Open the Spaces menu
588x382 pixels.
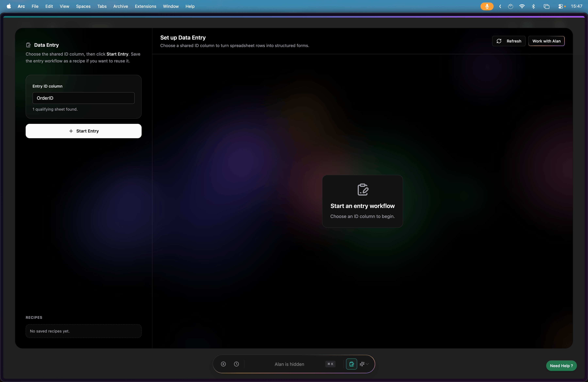coord(83,6)
